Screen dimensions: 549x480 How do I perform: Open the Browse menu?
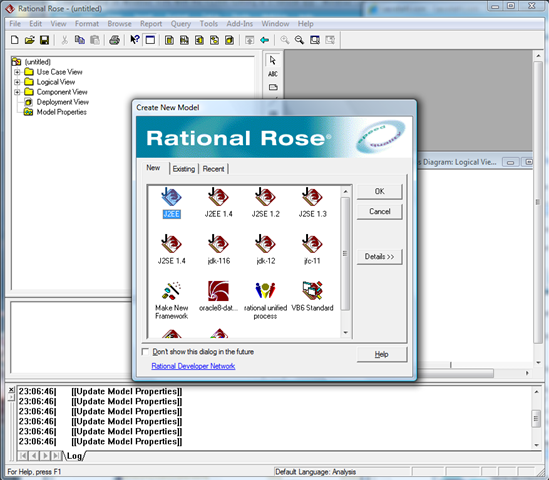pyautogui.click(x=119, y=24)
